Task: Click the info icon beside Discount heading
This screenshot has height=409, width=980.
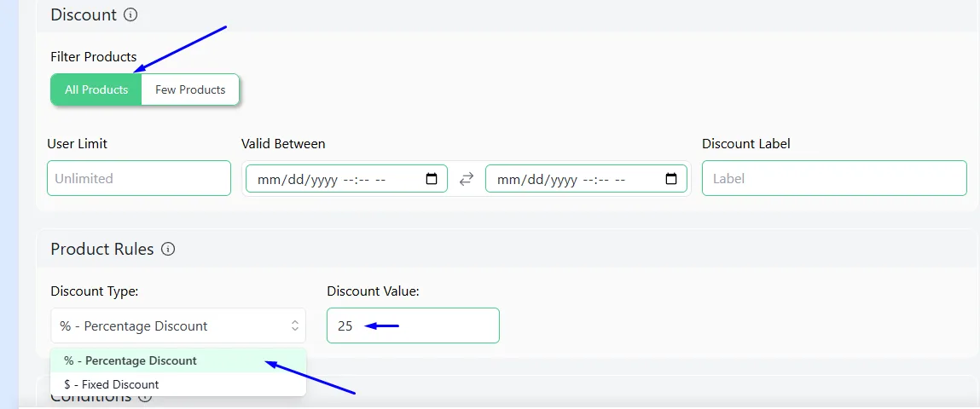Action: [130, 14]
